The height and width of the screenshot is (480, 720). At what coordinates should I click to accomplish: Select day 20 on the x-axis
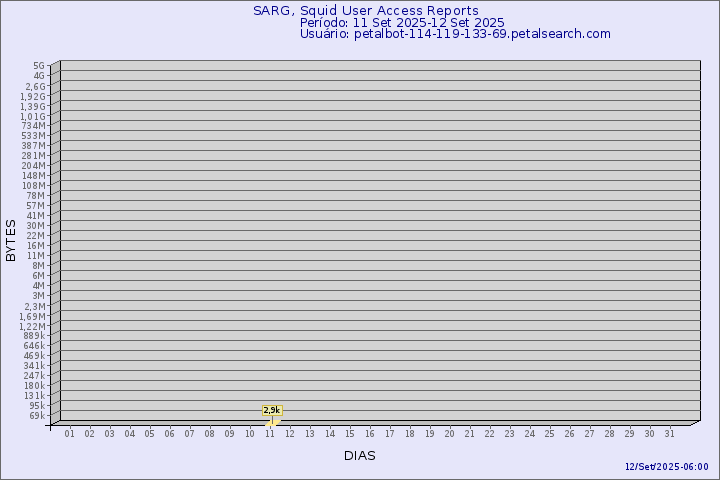[450, 434]
